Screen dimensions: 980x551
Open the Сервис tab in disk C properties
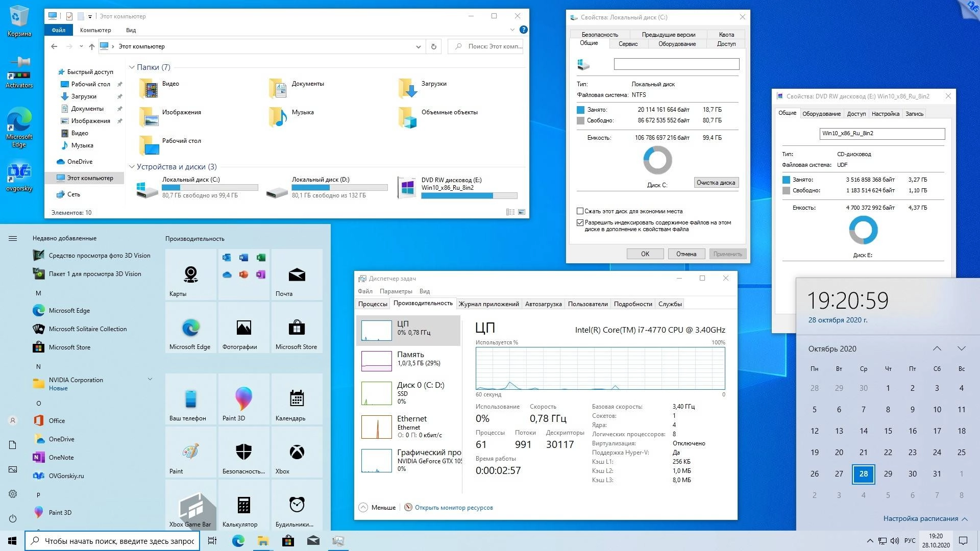pos(627,44)
